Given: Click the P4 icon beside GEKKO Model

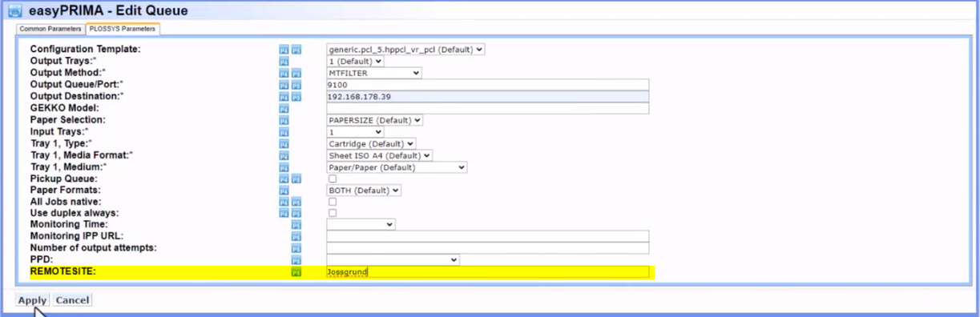Looking at the screenshot, I should point(284,108).
